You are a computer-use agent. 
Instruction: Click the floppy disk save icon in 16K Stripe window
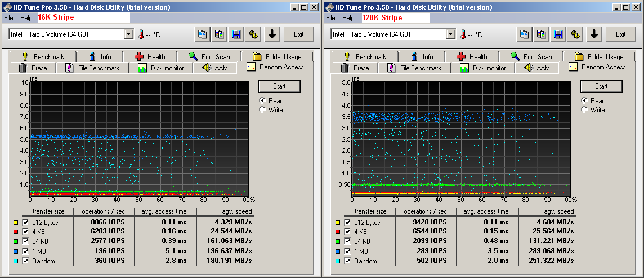236,34
